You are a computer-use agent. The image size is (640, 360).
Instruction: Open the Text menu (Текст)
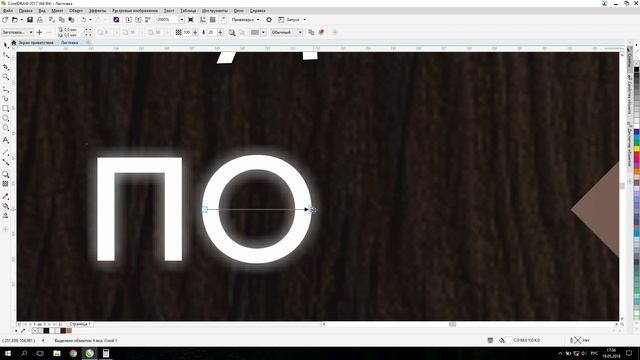pos(169,11)
